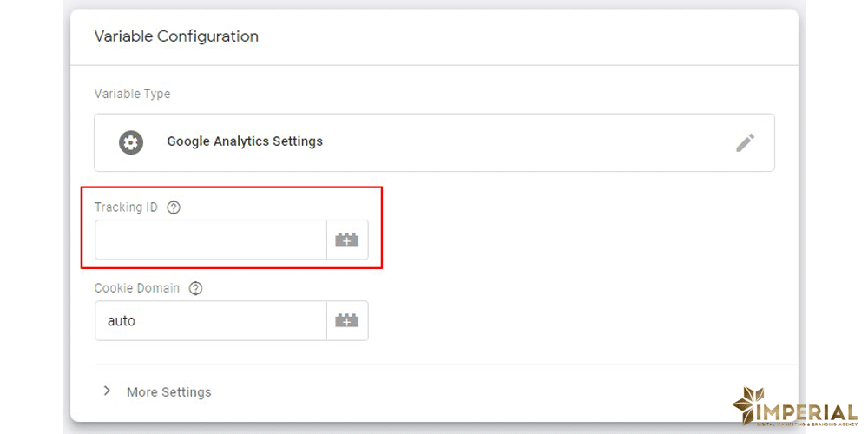Open the Cookie Domain help question mark

coord(195,288)
